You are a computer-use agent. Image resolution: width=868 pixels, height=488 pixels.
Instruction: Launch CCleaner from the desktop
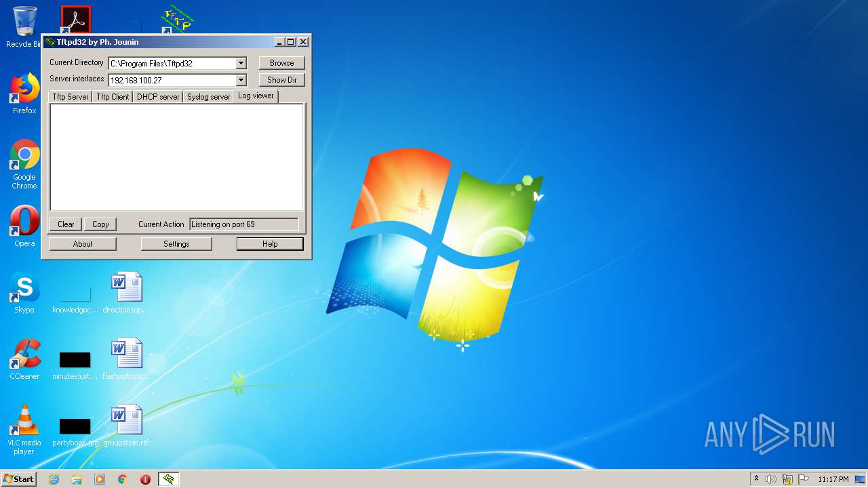point(24,359)
